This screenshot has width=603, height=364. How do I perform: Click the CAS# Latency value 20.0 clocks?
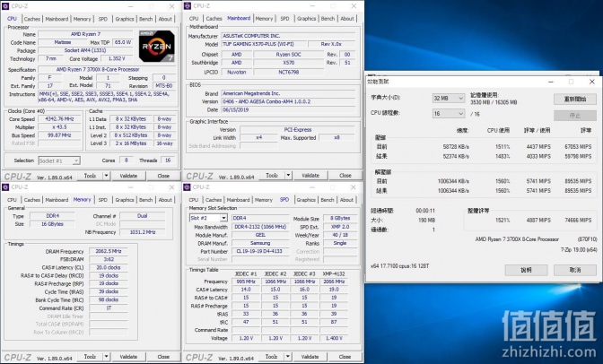(109, 267)
